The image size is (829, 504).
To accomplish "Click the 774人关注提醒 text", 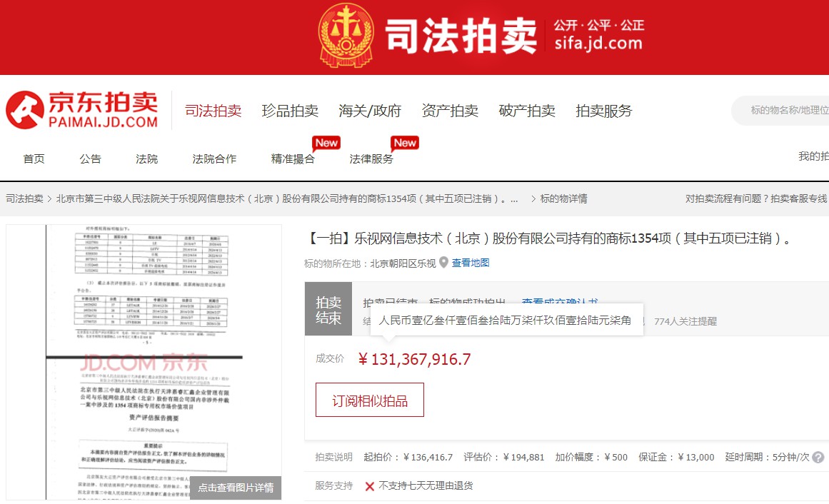I will 685,321.
